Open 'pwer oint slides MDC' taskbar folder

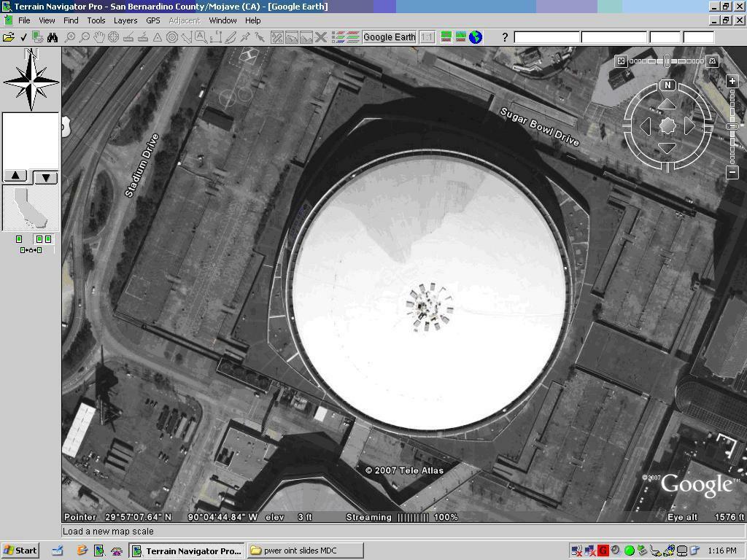coord(305,551)
